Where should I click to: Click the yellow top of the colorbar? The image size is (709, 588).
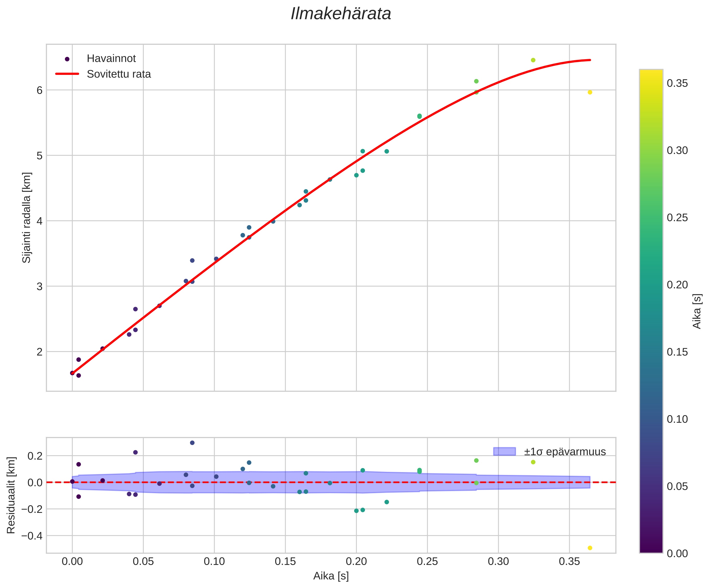tap(651, 73)
